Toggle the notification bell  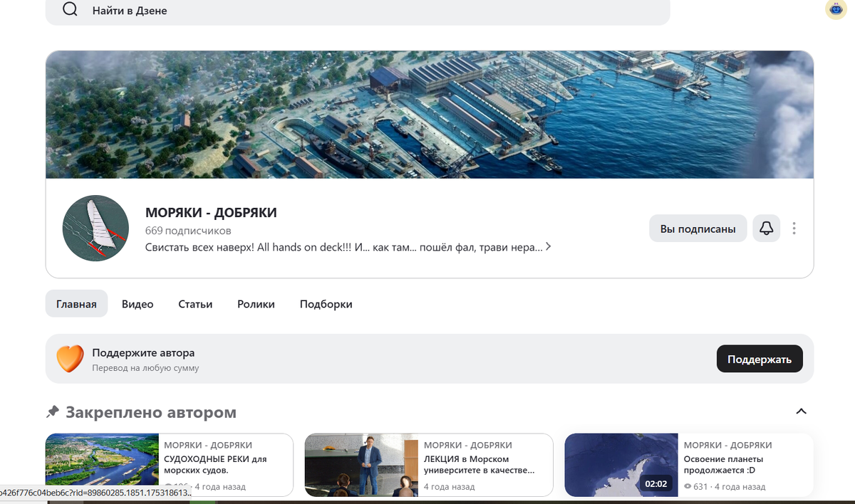click(x=767, y=229)
